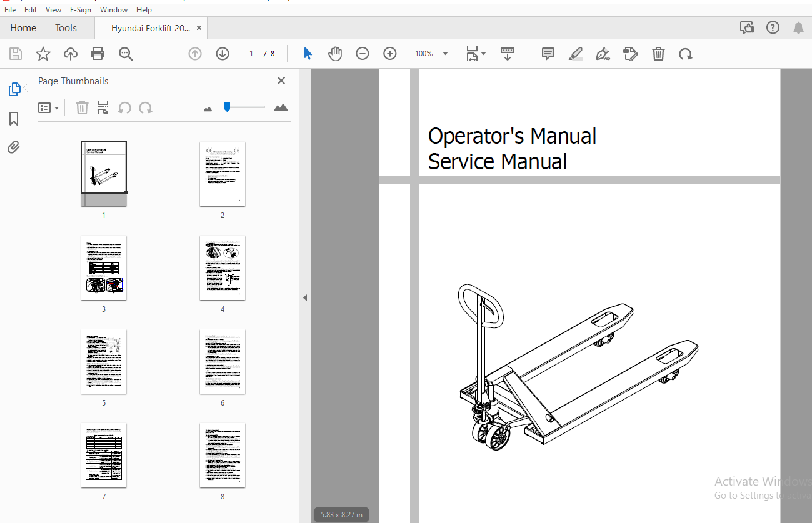The width and height of the screenshot is (812, 523).
Task: Select page 8 thumbnail
Action: click(223, 455)
